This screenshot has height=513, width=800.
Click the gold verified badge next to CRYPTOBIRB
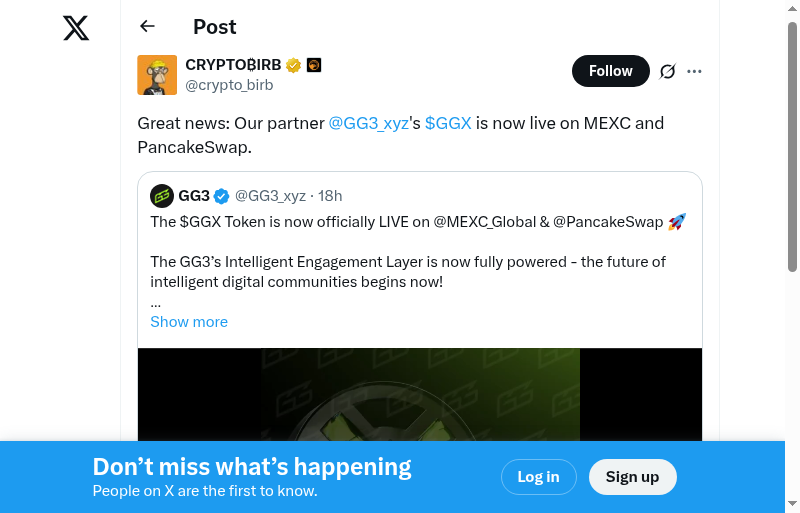pos(293,65)
